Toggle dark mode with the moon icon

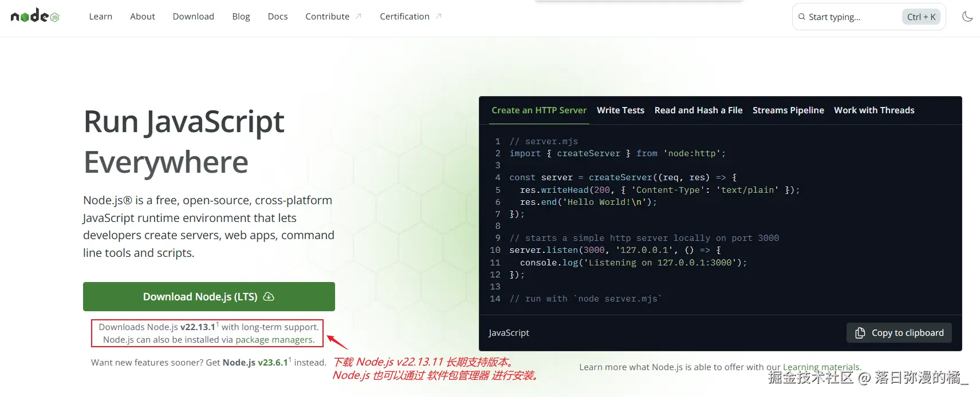(967, 17)
